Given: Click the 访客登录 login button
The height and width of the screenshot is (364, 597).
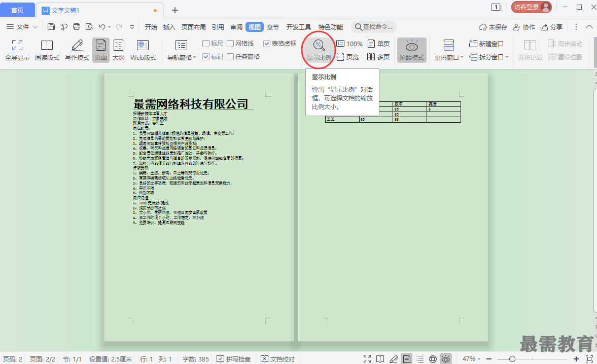Looking at the screenshot, I should pos(531,7).
